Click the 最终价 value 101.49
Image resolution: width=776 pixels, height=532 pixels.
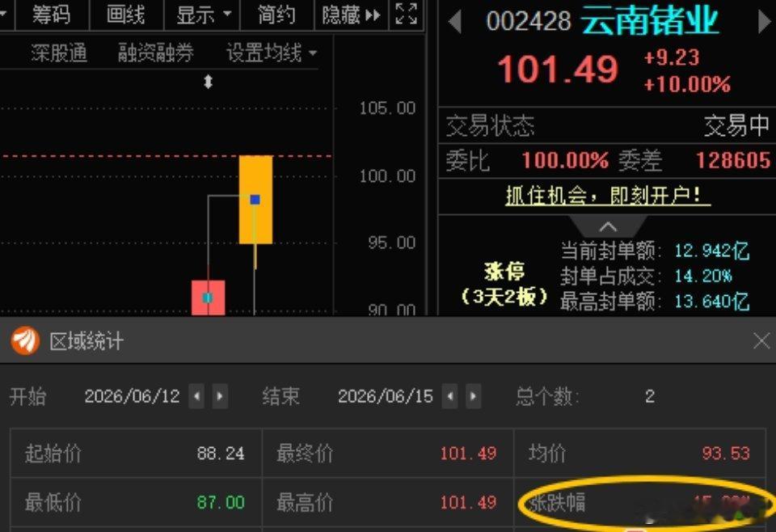tap(468, 454)
